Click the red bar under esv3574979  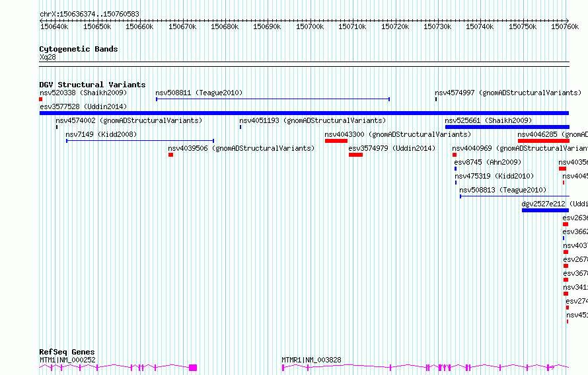point(355,155)
